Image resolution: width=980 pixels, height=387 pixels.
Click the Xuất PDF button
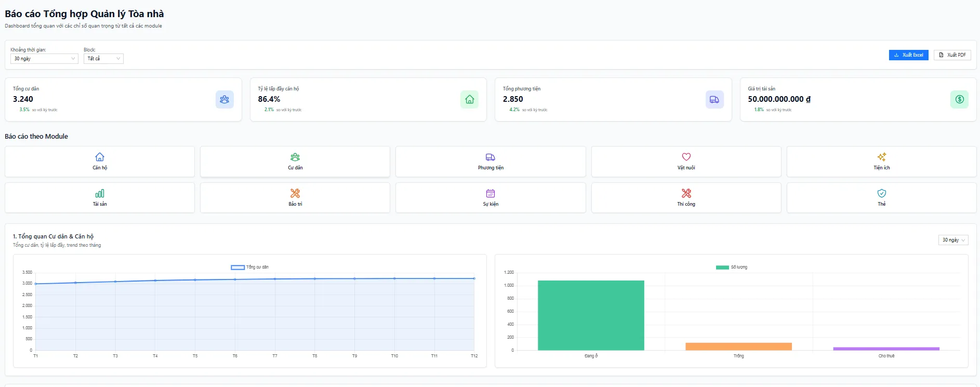pos(952,55)
